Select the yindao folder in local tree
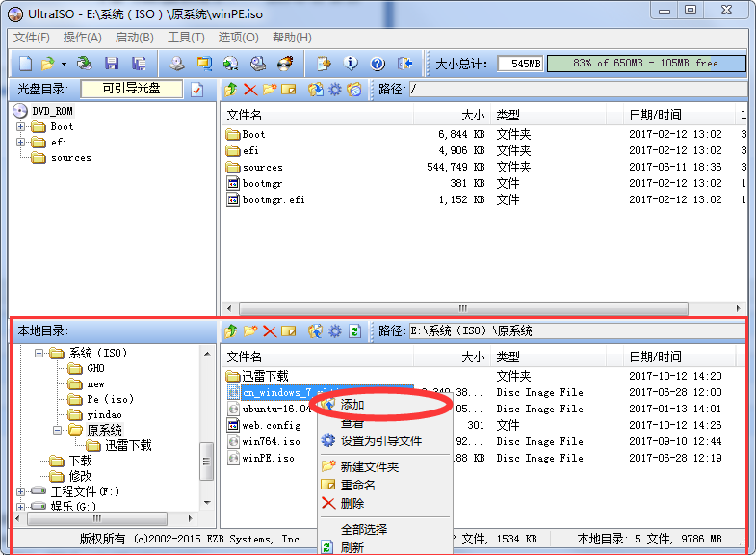756x555 pixels. click(95, 414)
